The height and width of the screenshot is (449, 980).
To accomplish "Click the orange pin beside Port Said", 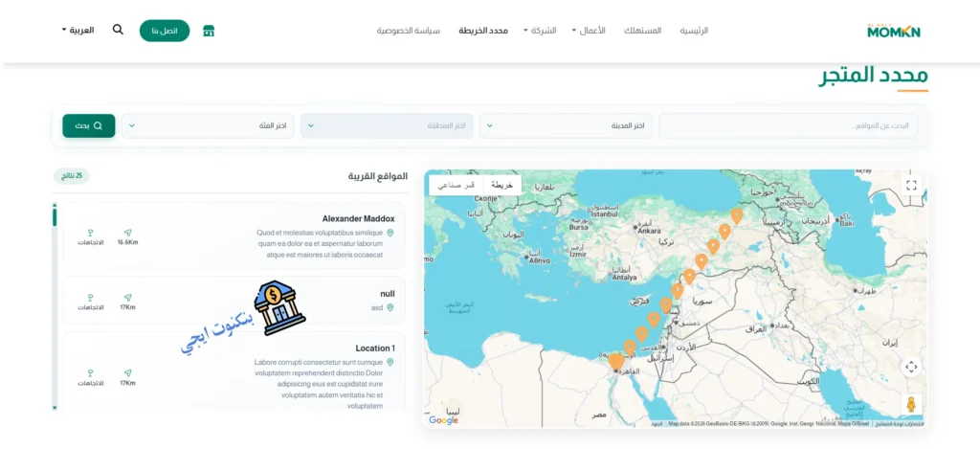I will [x=630, y=348].
